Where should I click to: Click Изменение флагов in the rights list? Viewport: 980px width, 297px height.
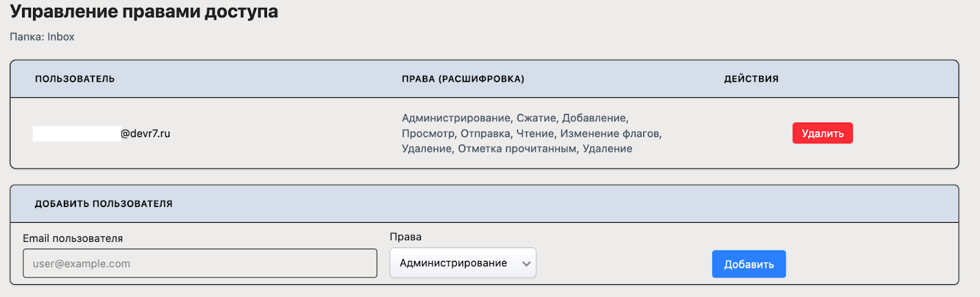click(x=610, y=133)
